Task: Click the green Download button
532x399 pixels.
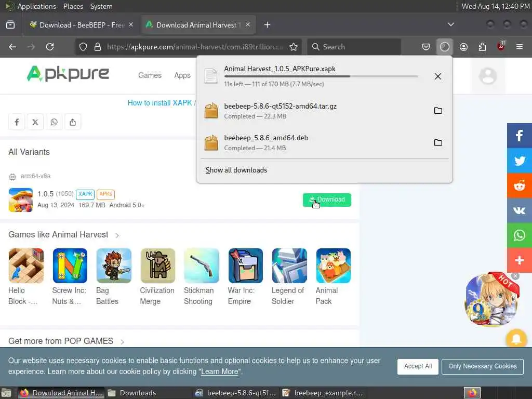Action: coord(327,199)
